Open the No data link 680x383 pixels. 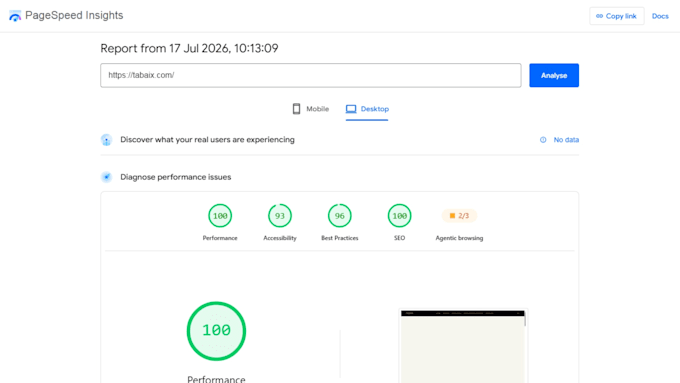pyautogui.click(x=566, y=140)
